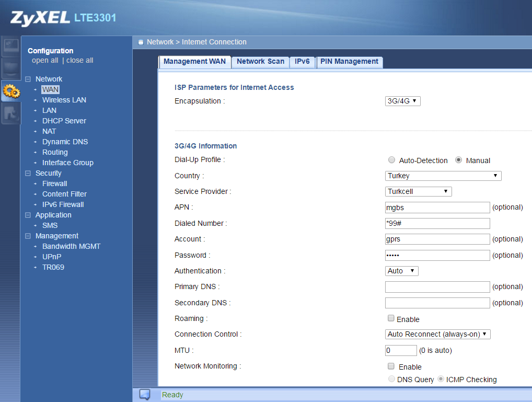Click the Account input field
This screenshot has height=402, width=532.
437,239
